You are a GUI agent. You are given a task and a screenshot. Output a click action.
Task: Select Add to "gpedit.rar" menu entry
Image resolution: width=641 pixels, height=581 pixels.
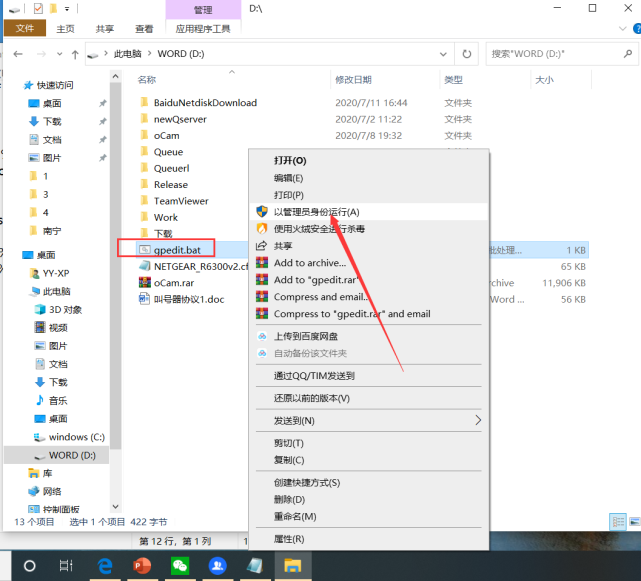(316, 280)
